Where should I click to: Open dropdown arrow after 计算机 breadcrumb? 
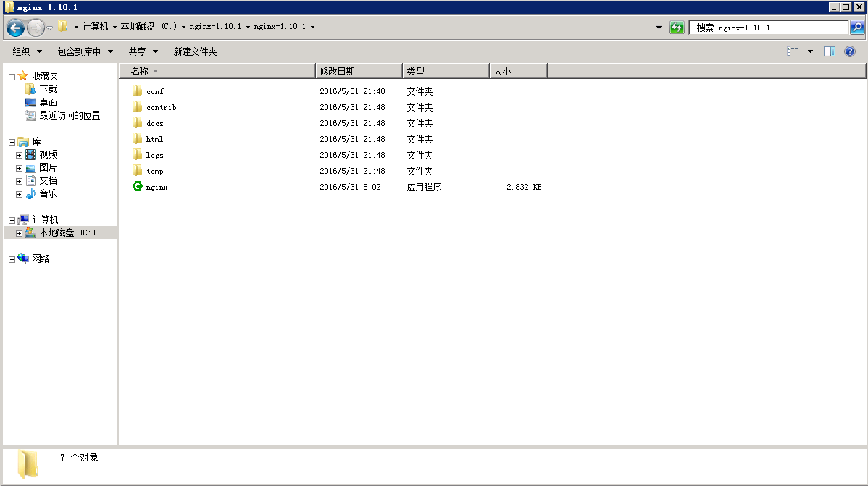click(x=114, y=27)
